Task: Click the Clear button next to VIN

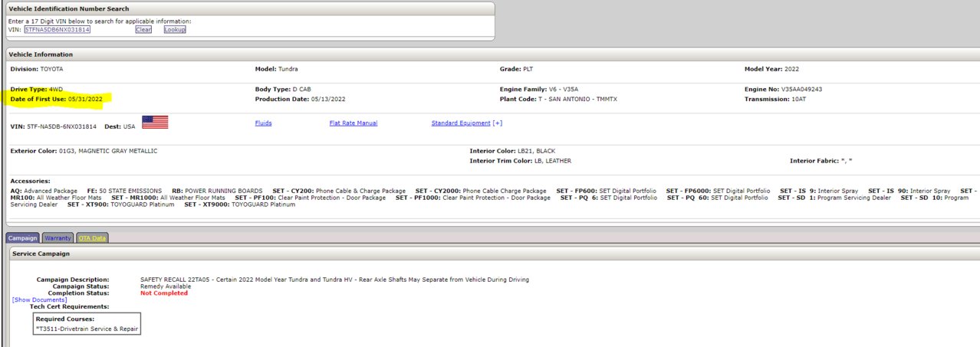Action: click(x=143, y=30)
